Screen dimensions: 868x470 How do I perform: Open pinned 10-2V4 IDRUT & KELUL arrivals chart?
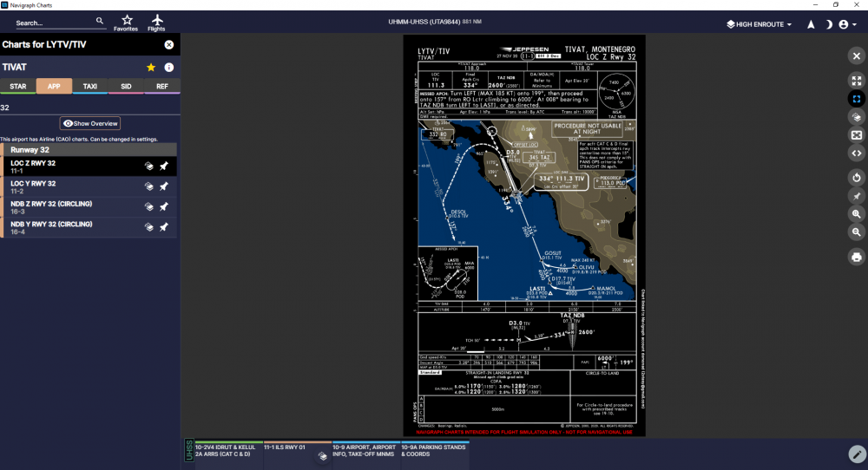tap(227, 454)
